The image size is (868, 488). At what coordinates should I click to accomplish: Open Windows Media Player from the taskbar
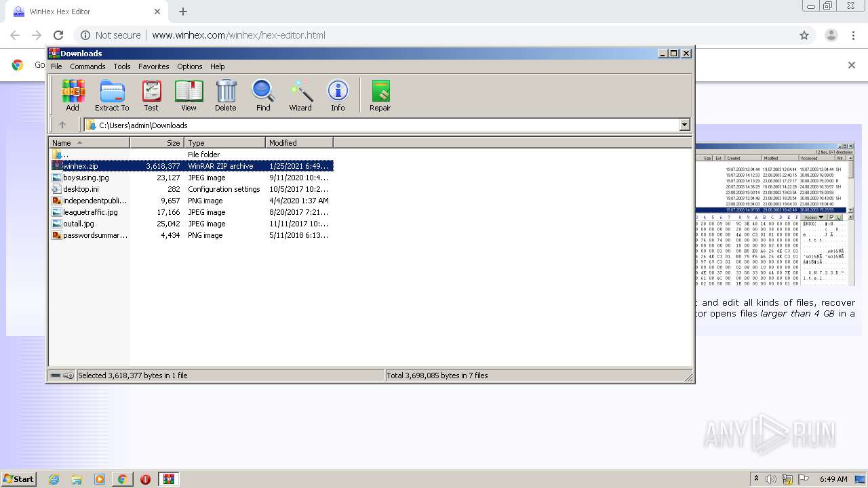(x=100, y=479)
